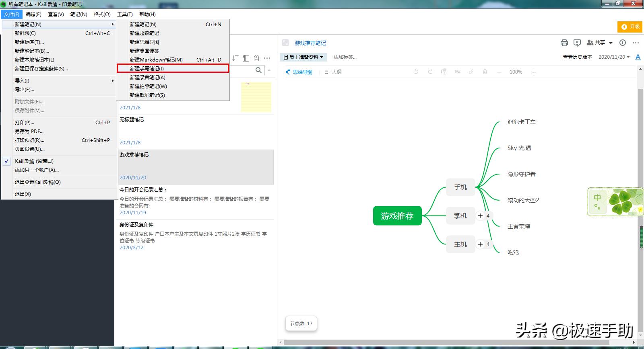644x349 pixels.
Task: Choose 新建思维导图 from submenu
Action: tap(173, 42)
